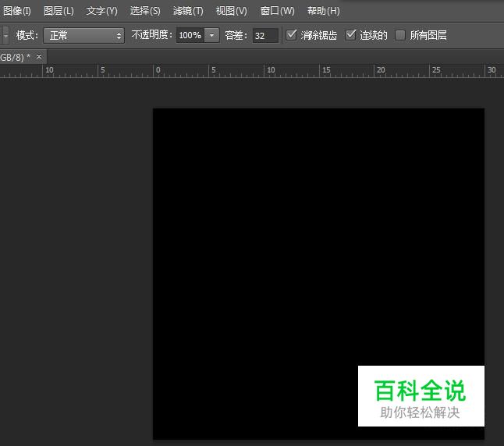Expand the 模式 blend mode dropdown
Image resolution: width=504 pixels, height=446 pixels.
click(84, 35)
